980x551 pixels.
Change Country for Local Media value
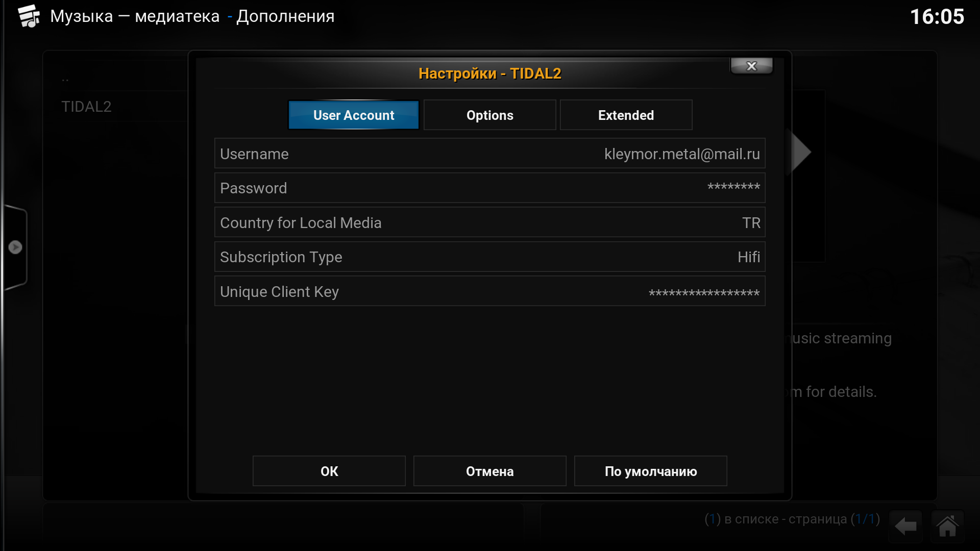tap(490, 222)
